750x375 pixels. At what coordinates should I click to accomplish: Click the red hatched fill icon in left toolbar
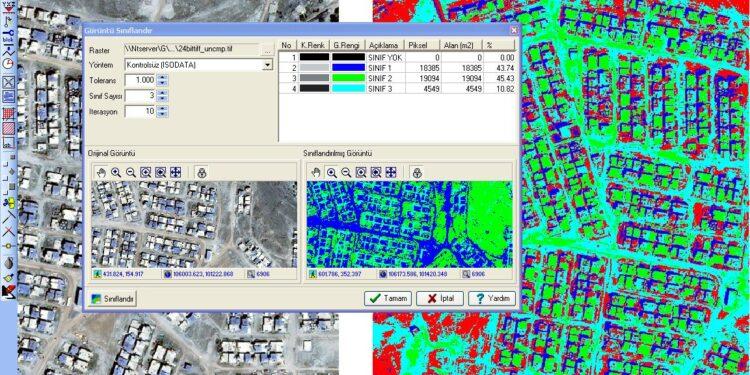coord(8,128)
